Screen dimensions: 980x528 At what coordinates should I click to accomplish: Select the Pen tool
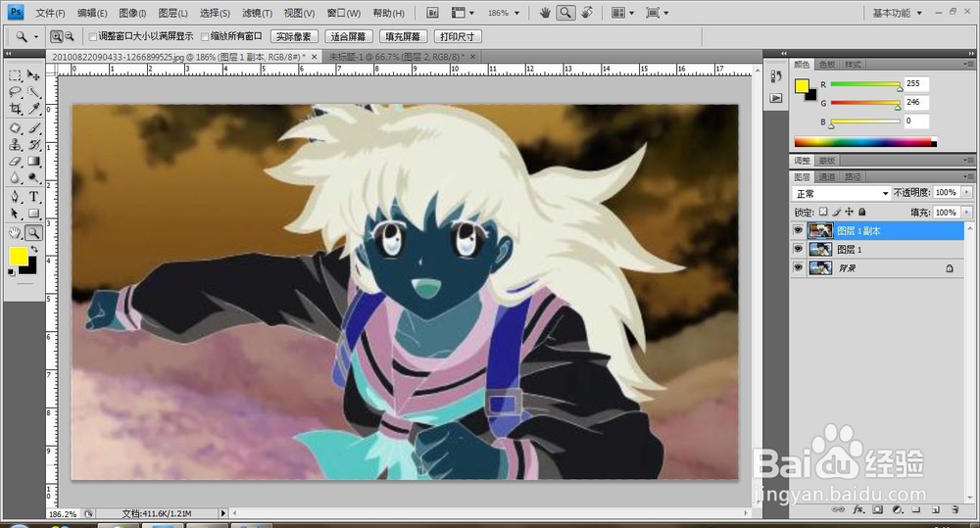coord(15,197)
